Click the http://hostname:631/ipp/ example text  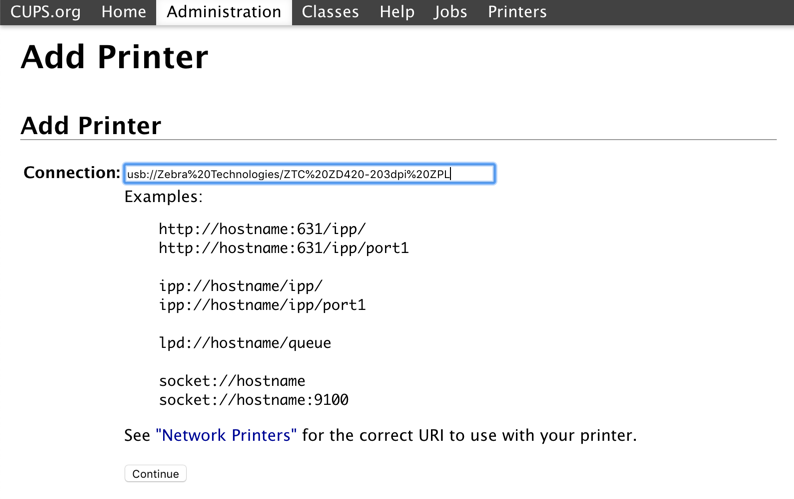[262, 229]
